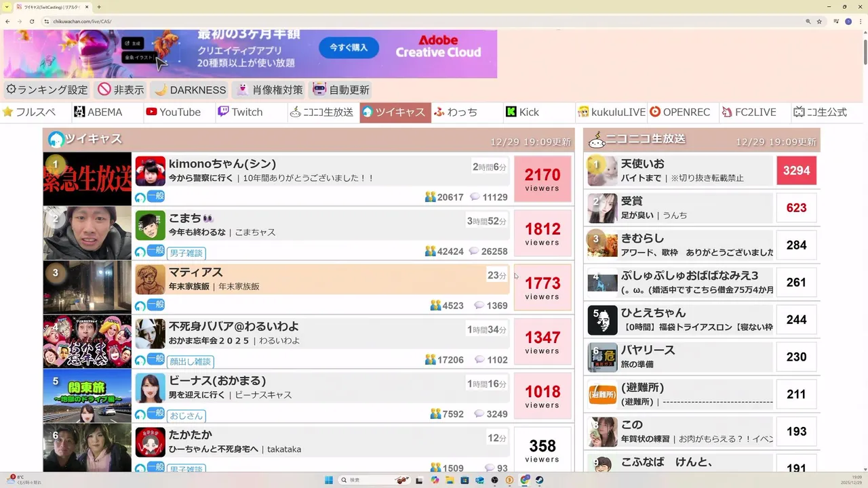Switch to kukuluLIVE tab

pyautogui.click(x=612, y=112)
